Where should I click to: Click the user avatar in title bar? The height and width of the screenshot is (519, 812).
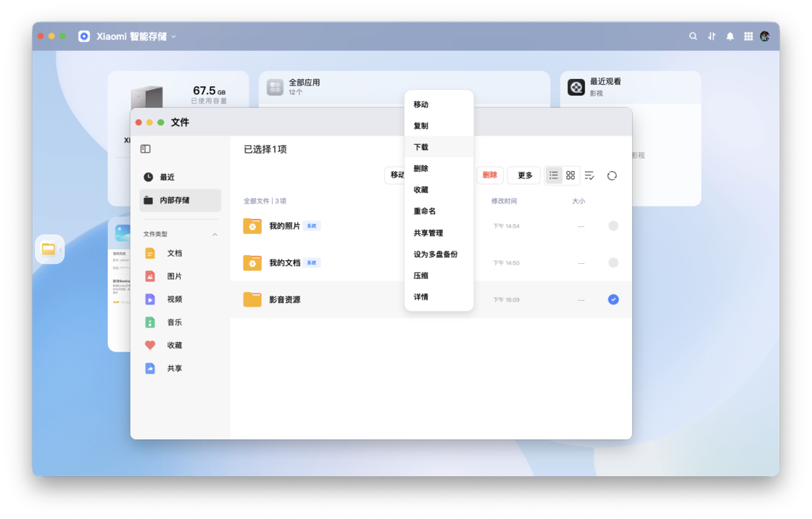click(x=765, y=36)
